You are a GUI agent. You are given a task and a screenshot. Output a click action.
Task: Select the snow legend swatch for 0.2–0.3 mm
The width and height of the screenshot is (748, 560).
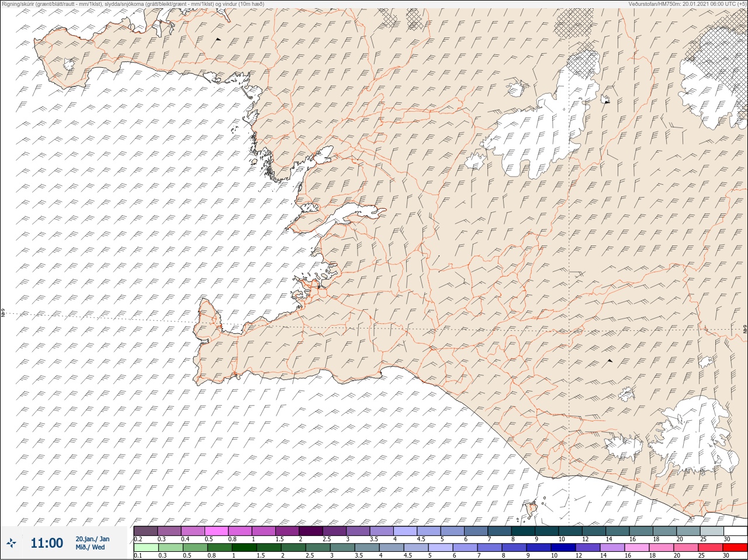point(146,531)
